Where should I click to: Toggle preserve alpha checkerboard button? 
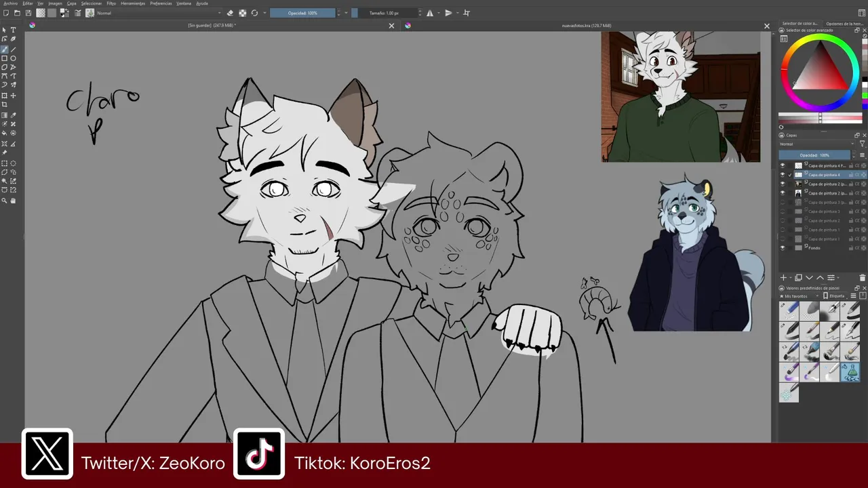pos(242,13)
